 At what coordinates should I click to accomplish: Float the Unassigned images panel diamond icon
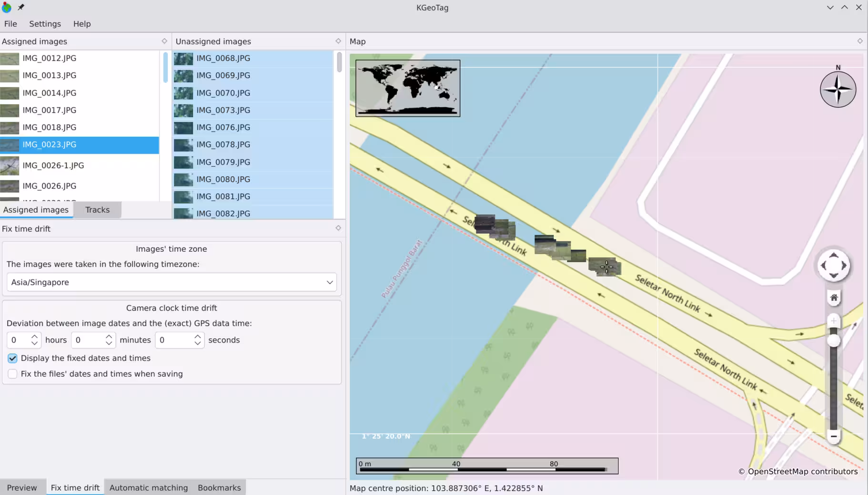(338, 41)
